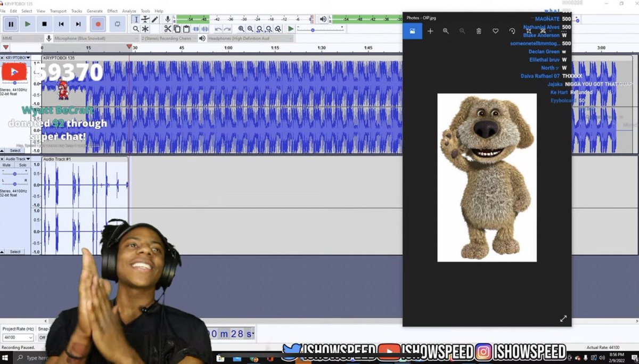639x364 pixels.
Task: Click the Trim Audio icon
Action: [195, 28]
